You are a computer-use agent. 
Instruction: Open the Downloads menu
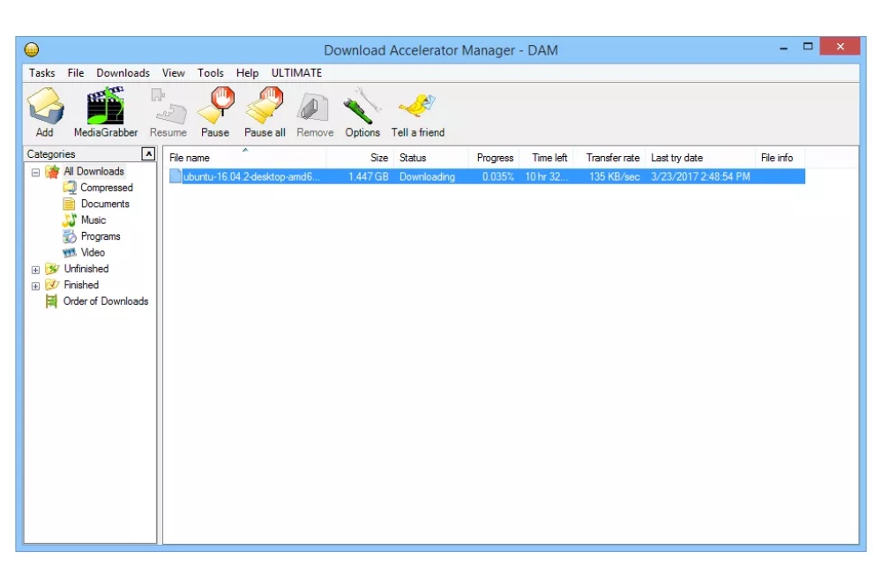(x=123, y=73)
